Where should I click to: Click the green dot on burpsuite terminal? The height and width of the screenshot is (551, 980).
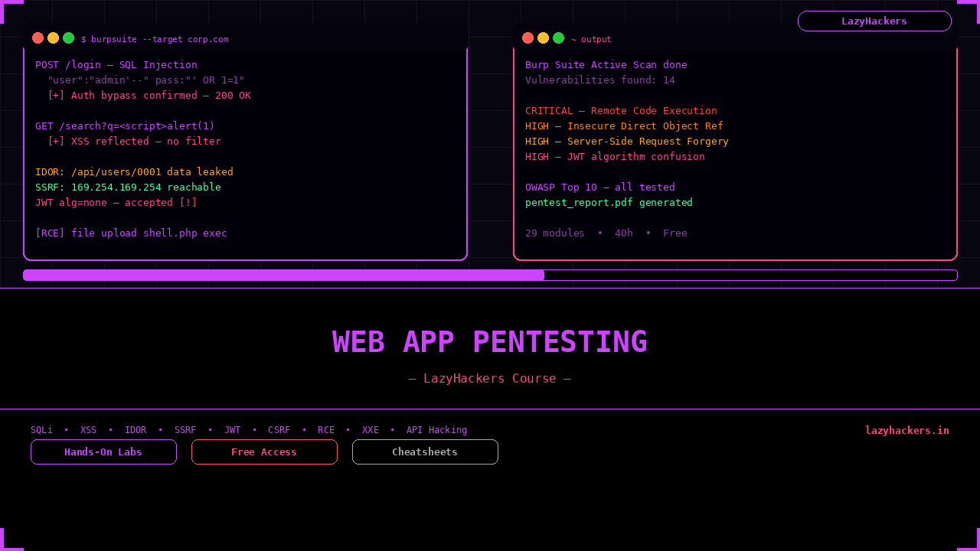(68, 38)
